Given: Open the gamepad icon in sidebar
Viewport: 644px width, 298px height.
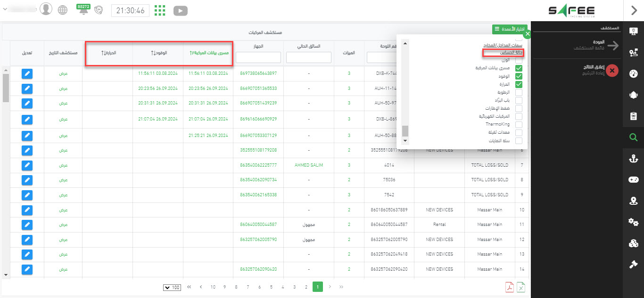Looking at the screenshot, I should (633, 180).
